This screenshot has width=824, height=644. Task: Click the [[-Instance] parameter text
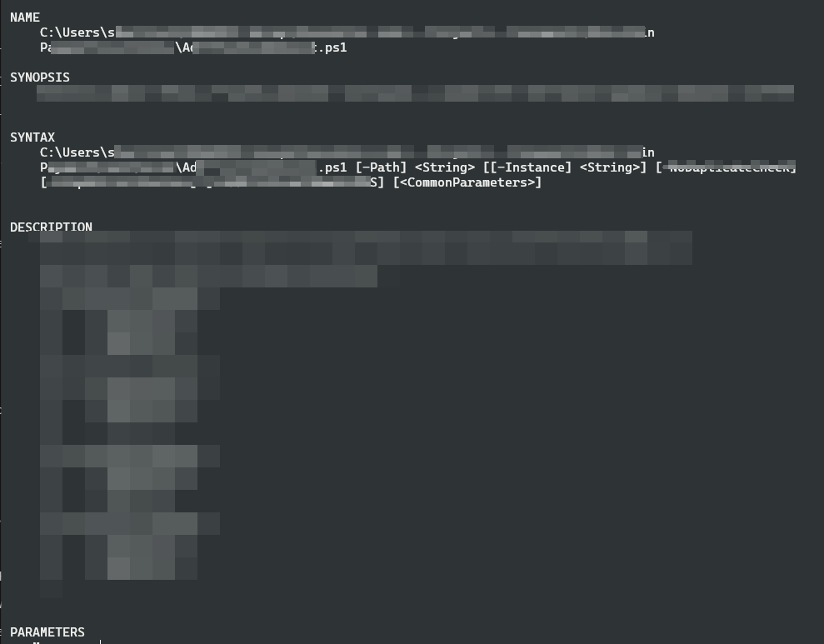click(527, 167)
